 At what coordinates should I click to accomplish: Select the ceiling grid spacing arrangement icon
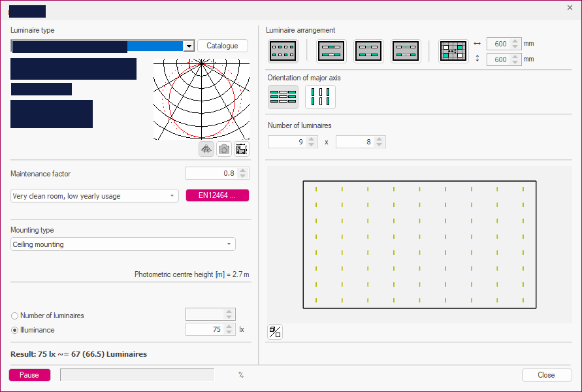point(453,51)
